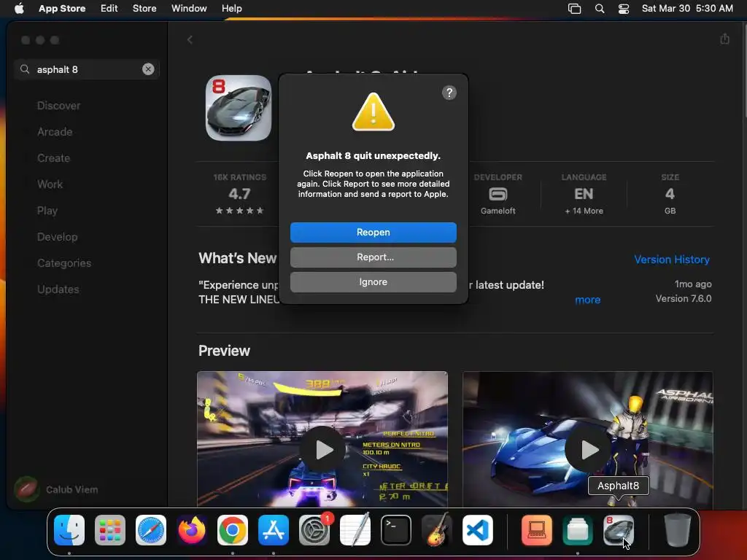Open the help question mark button
This screenshot has height=560, width=747.
click(x=449, y=93)
